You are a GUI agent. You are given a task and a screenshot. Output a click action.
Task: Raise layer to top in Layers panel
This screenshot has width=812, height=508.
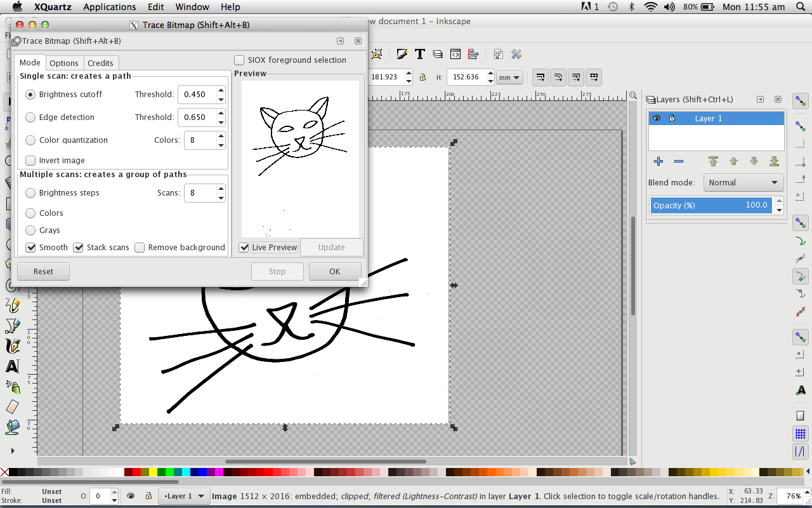(x=713, y=161)
